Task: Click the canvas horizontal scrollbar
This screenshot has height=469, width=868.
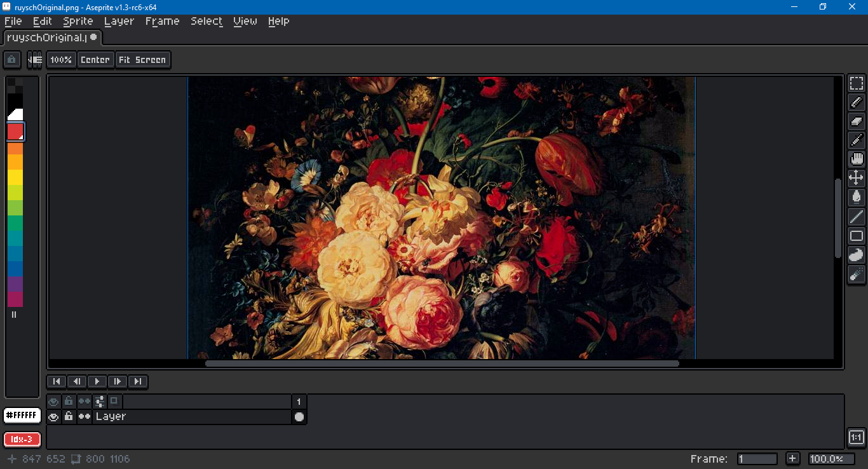Action: click(x=442, y=364)
